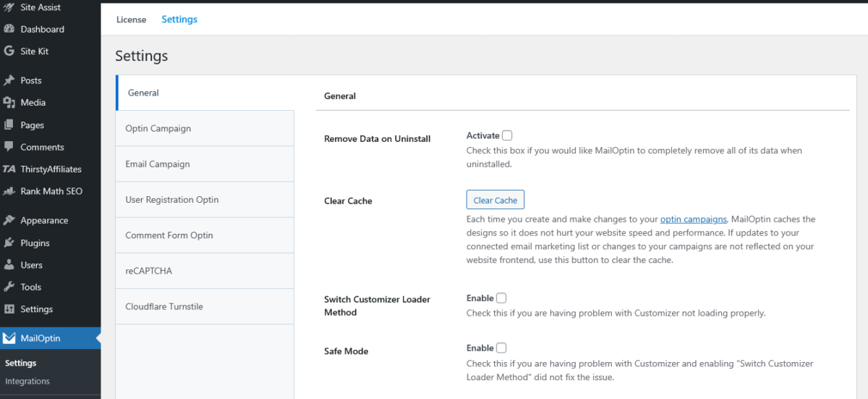Image resolution: width=868 pixels, height=399 pixels.
Task: Select the reCAPTCHA section
Action: (205, 270)
